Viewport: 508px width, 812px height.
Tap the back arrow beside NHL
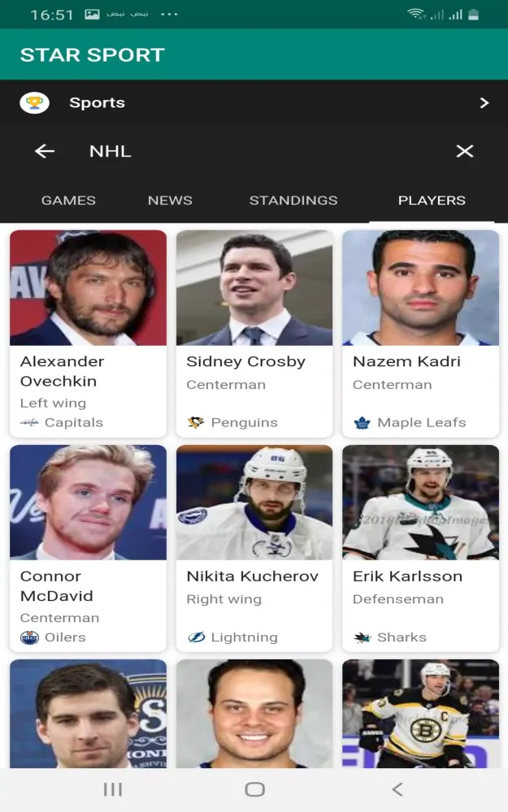45,151
